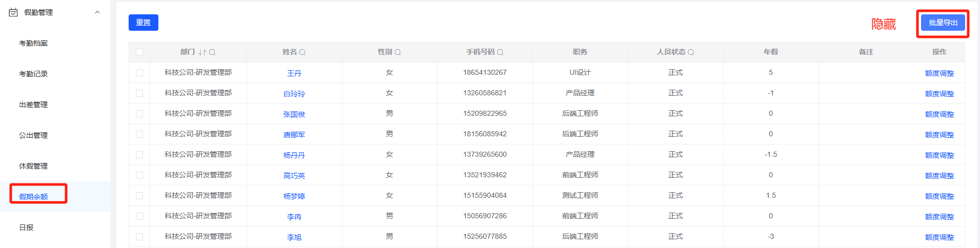This screenshot has width=980, height=248.
Task: Click the search icon beside 姓名
Action: 302,52
